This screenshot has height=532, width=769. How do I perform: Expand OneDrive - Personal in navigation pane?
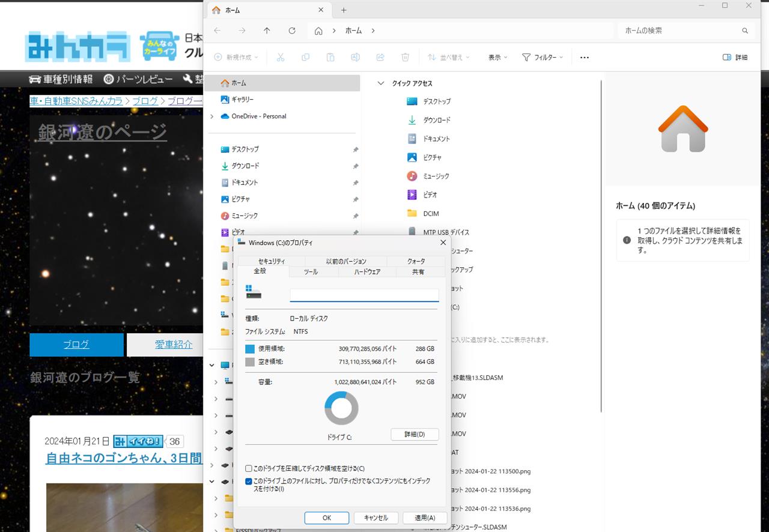tap(212, 116)
